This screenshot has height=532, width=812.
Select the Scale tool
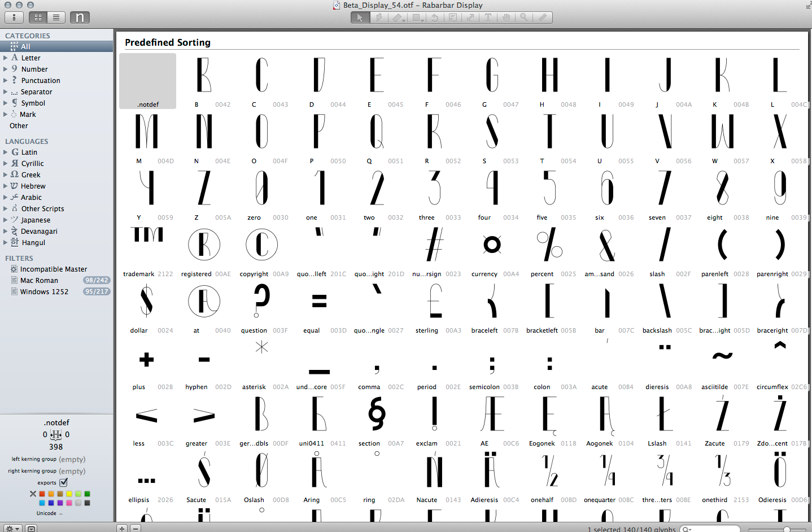470,18
